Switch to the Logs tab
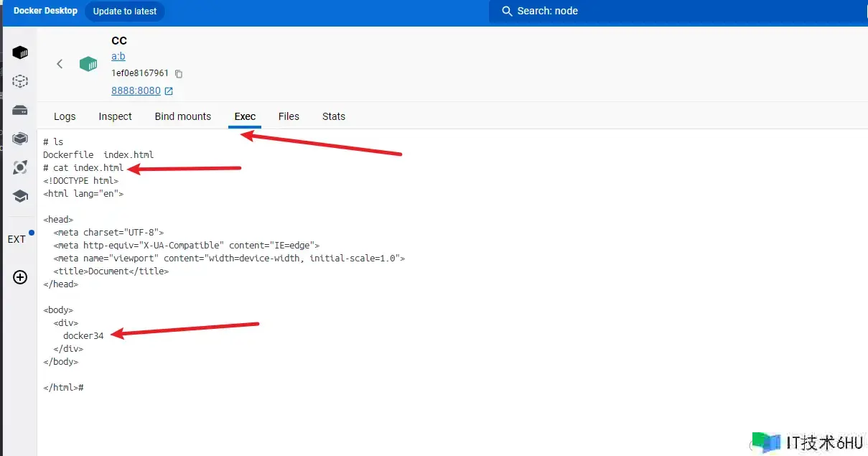 click(65, 116)
